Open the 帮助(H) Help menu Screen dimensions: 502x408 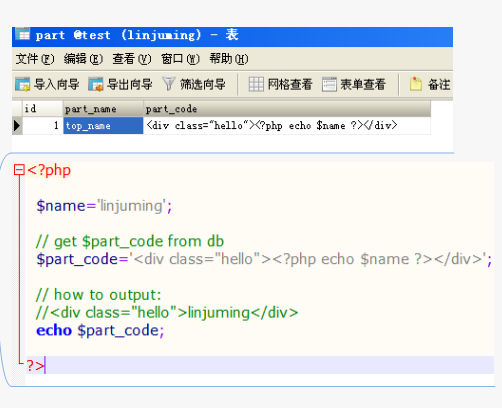pyautogui.click(x=229, y=59)
